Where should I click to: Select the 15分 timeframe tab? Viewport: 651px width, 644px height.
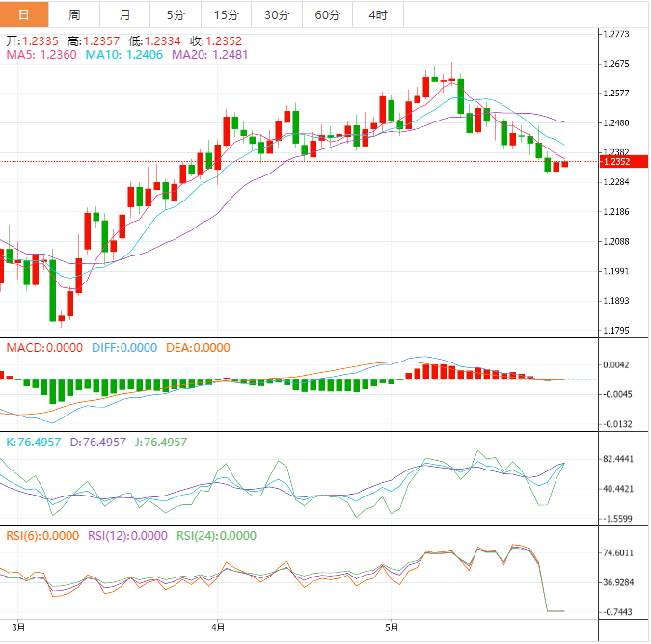[x=226, y=14]
